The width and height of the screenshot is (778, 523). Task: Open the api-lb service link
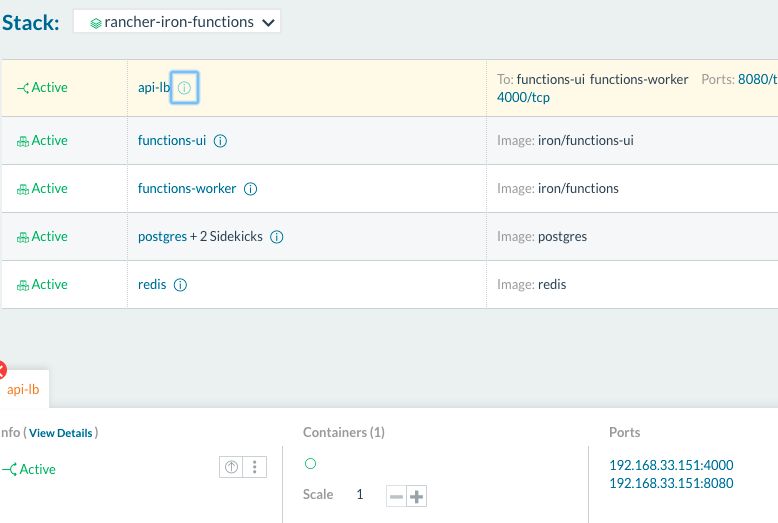(x=154, y=88)
